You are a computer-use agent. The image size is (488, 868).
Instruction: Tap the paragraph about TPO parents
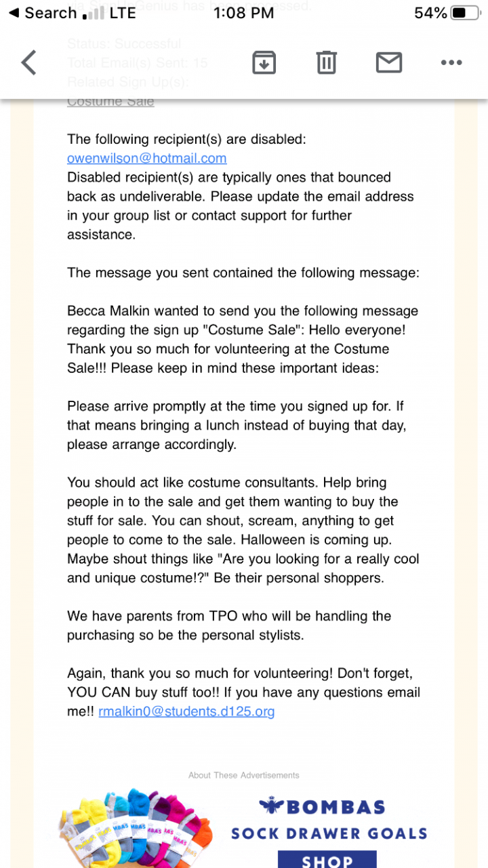229,625
